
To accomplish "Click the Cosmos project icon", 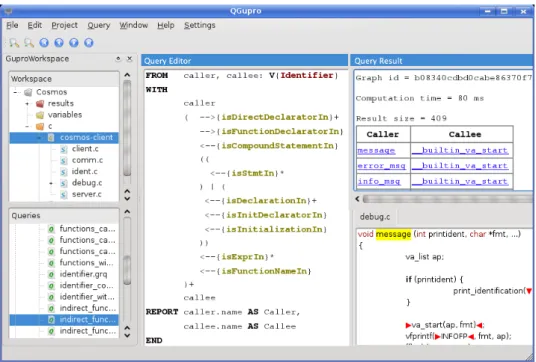I will point(29,92).
